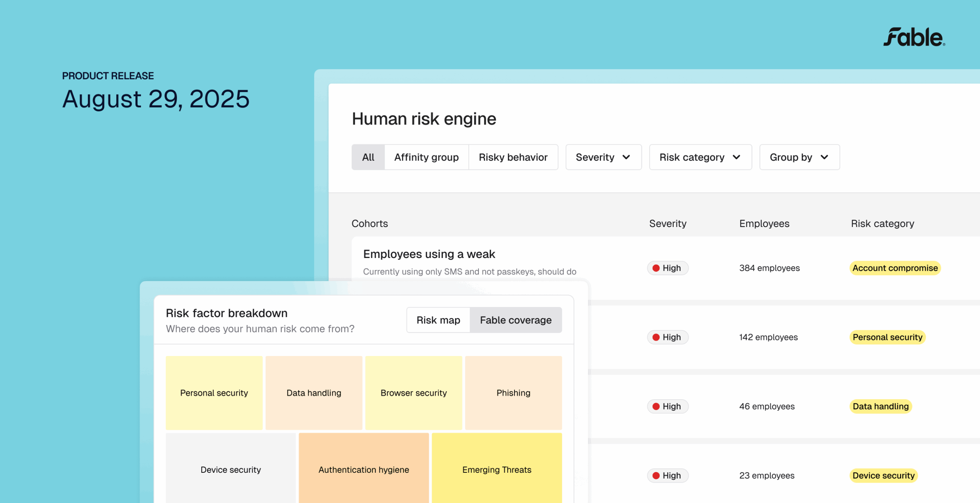980x503 pixels.
Task: Open the Group by dropdown
Action: click(799, 157)
